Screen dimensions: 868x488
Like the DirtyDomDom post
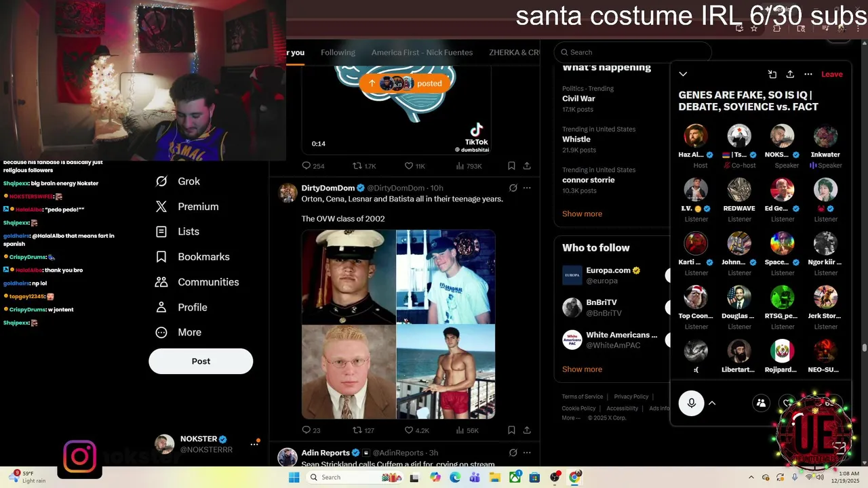tap(416, 430)
